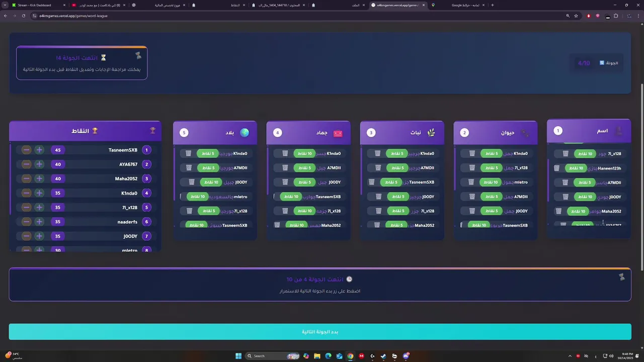Switch to Google خرائط tab
The image size is (644, 362).
pos(458,5)
